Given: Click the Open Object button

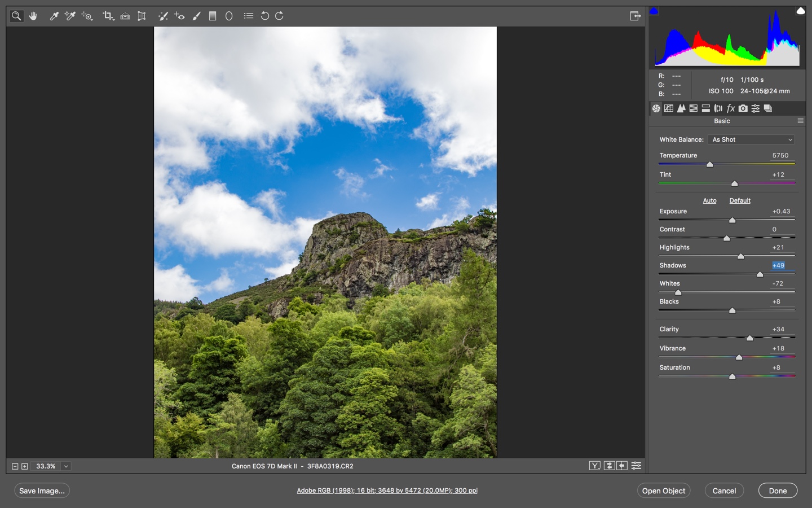Looking at the screenshot, I should coord(664,491).
